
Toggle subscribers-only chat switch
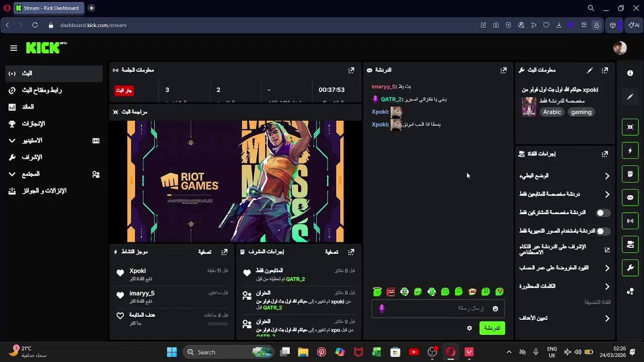point(603,213)
